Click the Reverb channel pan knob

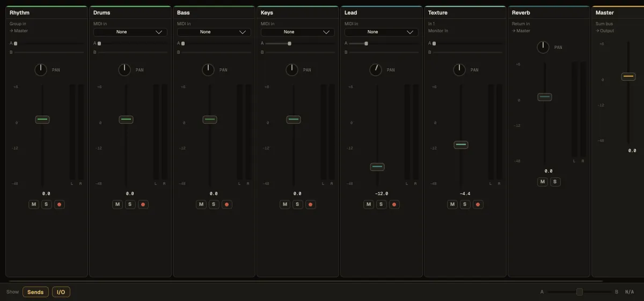543,47
